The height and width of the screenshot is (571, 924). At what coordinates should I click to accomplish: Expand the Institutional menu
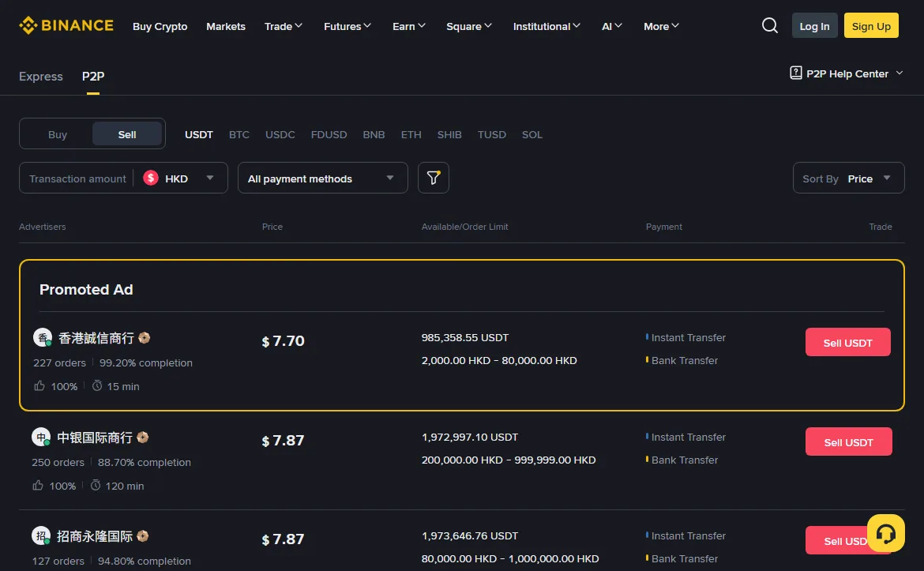pos(547,26)
